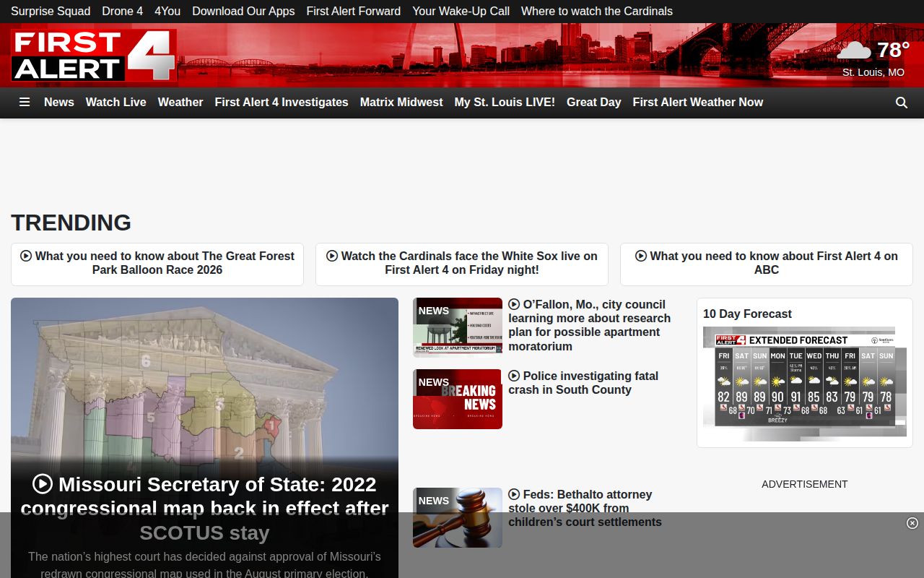The width and height of the screenshot is (924, 578).
Task: Click the O'Fallon water tower thumbnail
Action: 458,327
